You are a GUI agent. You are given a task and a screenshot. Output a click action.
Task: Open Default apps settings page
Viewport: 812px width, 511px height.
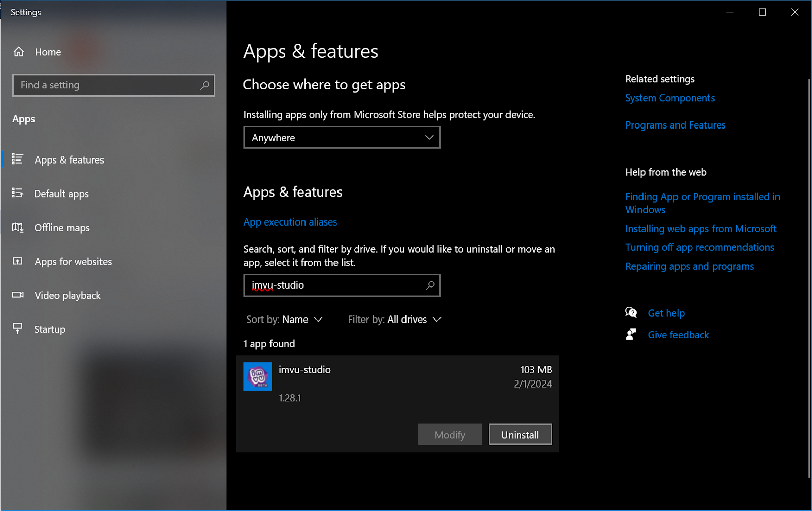point(114,194)
